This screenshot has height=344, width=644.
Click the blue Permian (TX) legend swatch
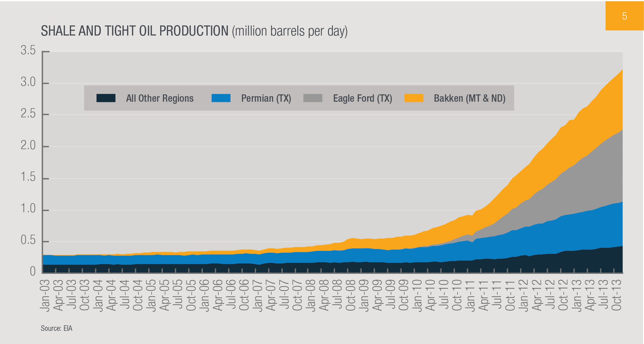221,98
